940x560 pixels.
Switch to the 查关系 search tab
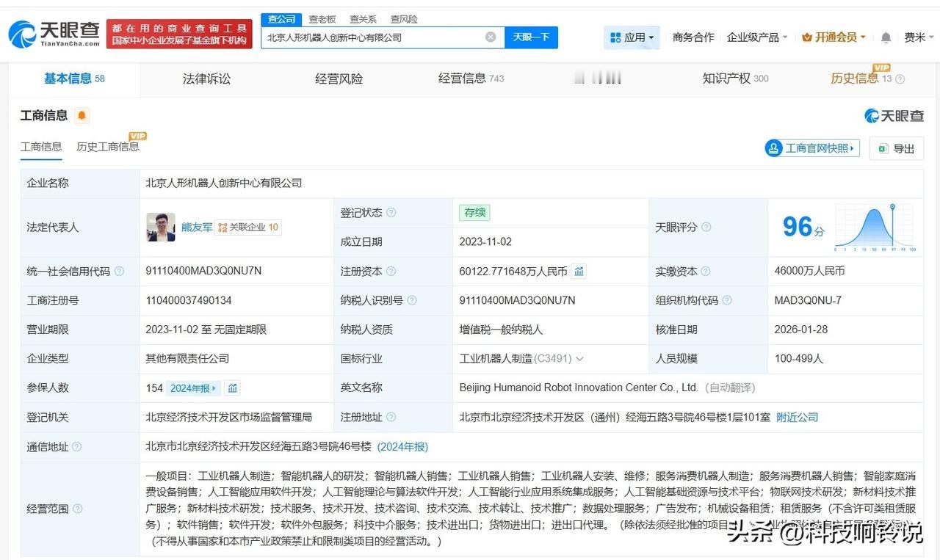tap(363, 19)
